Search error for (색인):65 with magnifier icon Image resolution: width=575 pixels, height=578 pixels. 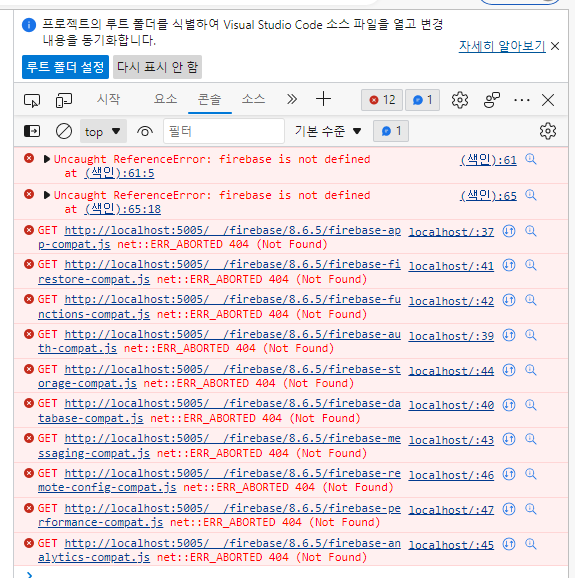tap(531, 195)
